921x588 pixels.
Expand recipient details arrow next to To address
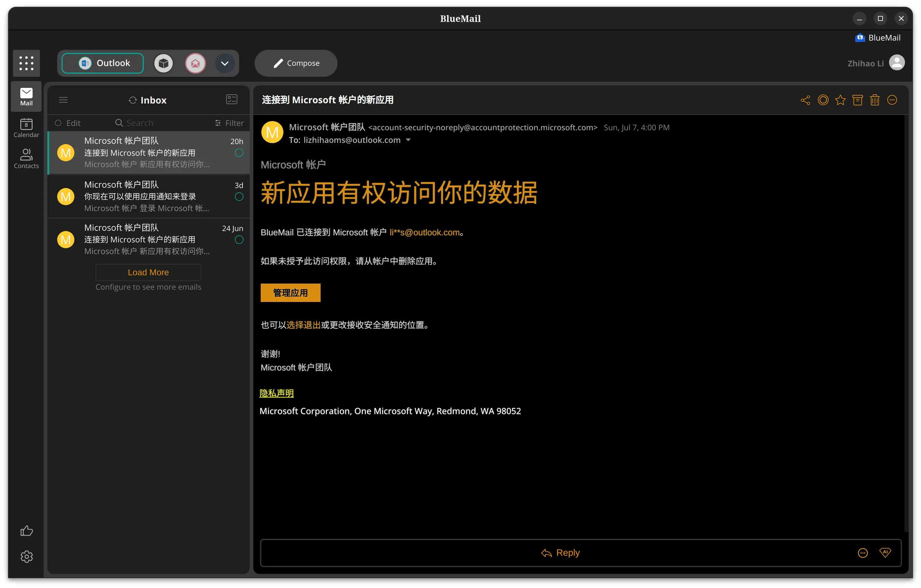pos(408,140)
